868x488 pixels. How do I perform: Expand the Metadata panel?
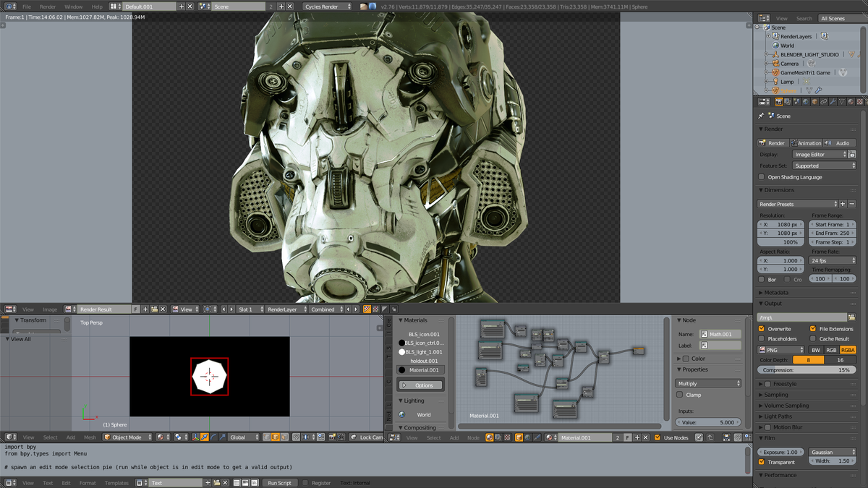[x=775, y=292]
